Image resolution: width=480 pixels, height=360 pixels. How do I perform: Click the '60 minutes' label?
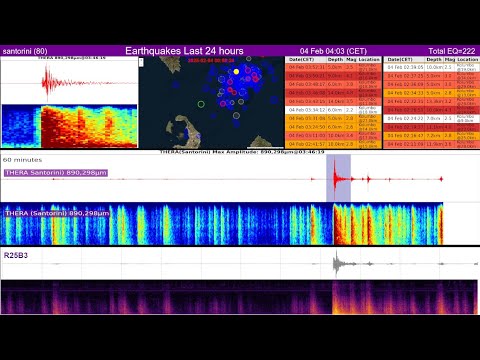click(22, 160)
